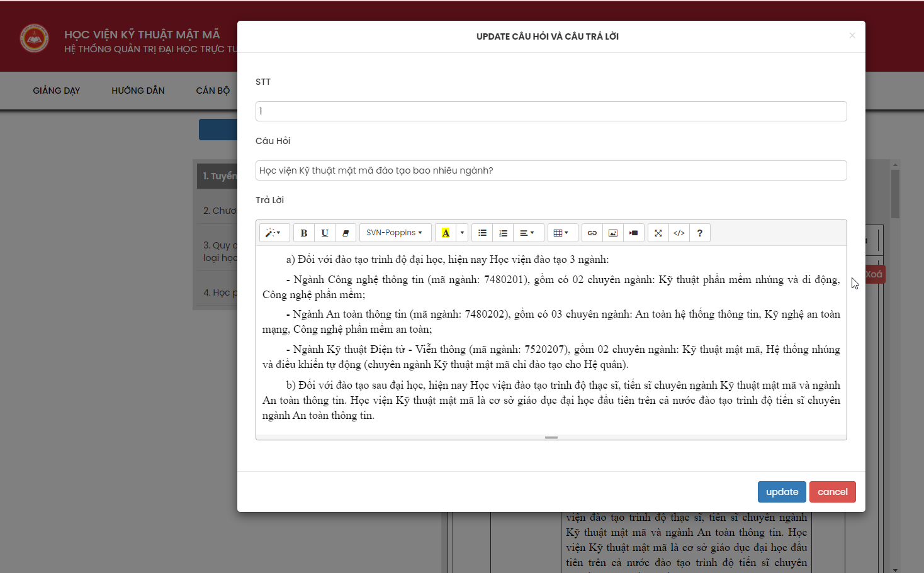Screen dimensions: 924x573
Task: Apply yellow highlight color A button
Action: tap(446, 233)
